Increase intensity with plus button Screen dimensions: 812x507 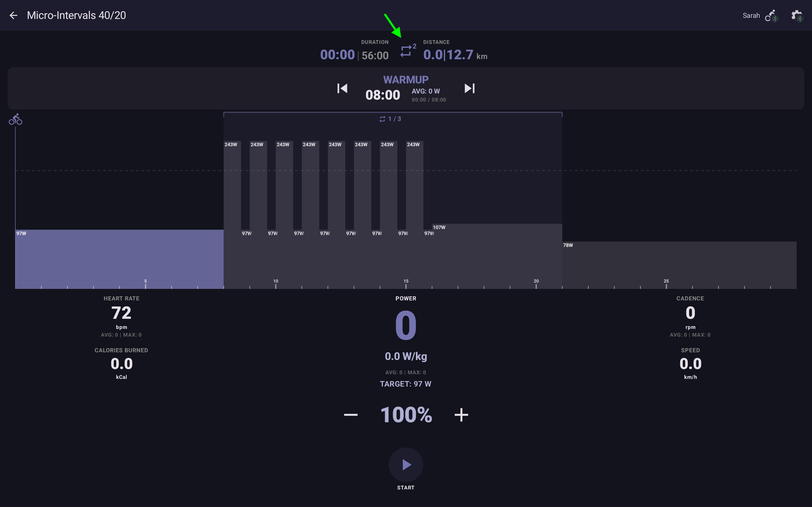pos(461,415)
